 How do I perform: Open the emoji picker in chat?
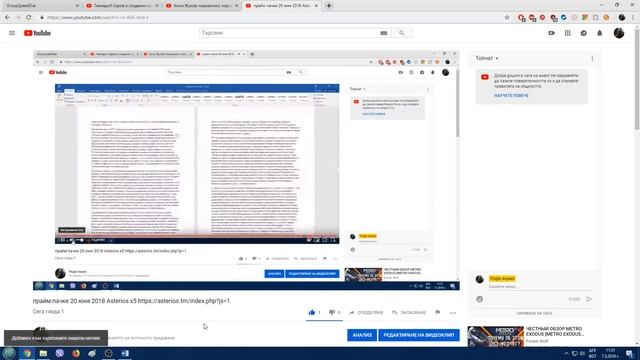pyautogui.click(x=480, y=299)
